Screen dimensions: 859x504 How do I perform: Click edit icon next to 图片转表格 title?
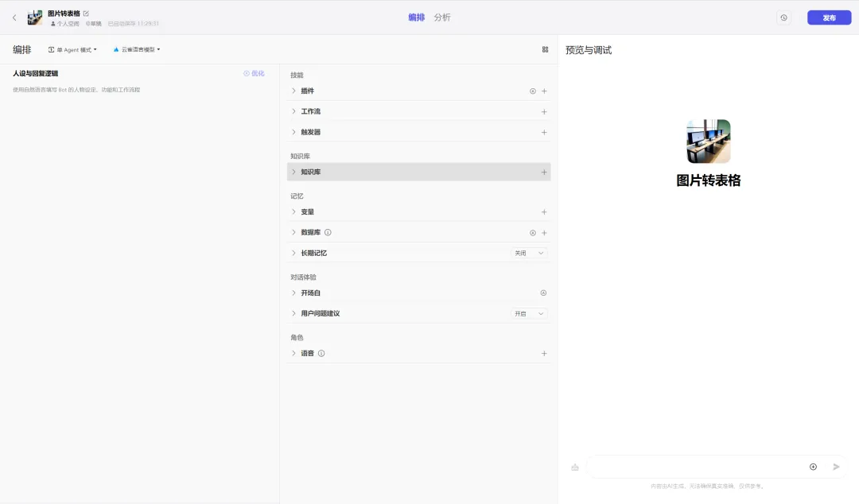(x=86, y=14)
